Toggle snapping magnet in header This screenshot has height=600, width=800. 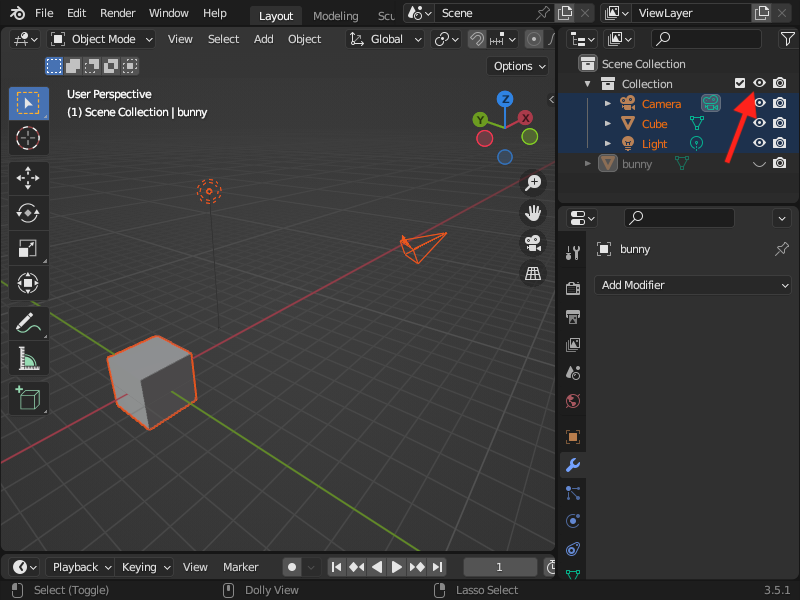pos(477,39)
